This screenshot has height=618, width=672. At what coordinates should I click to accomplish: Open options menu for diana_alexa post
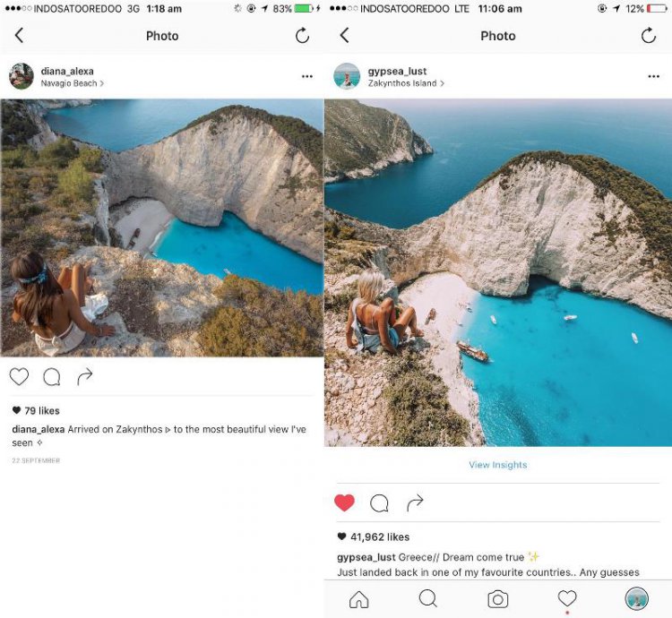coord(306,76)
